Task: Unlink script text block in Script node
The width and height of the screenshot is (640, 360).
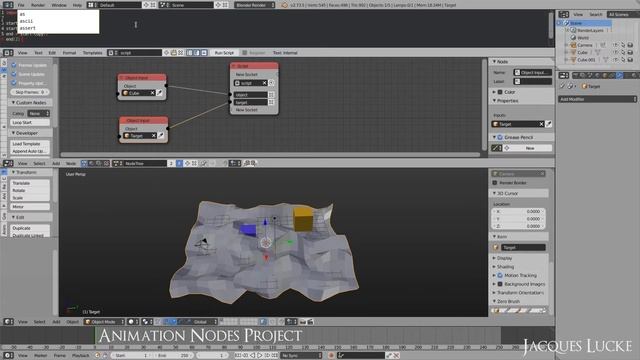Action: point(264,83)
